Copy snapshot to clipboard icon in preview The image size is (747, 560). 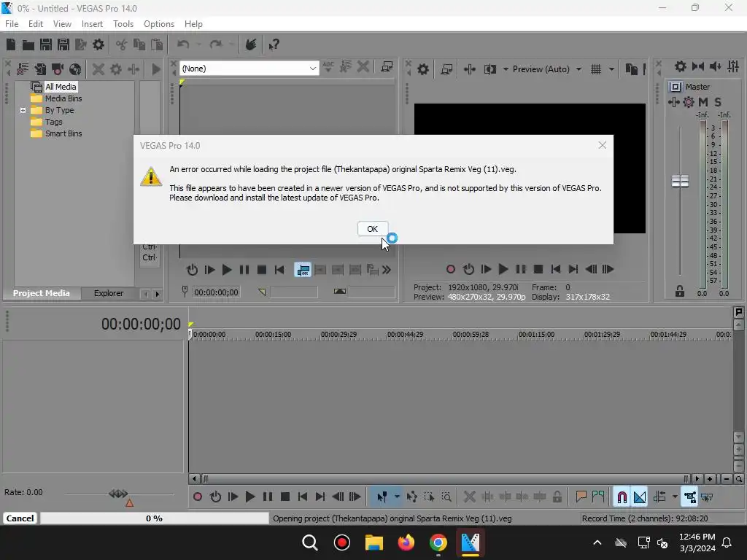tap(632, 69)
